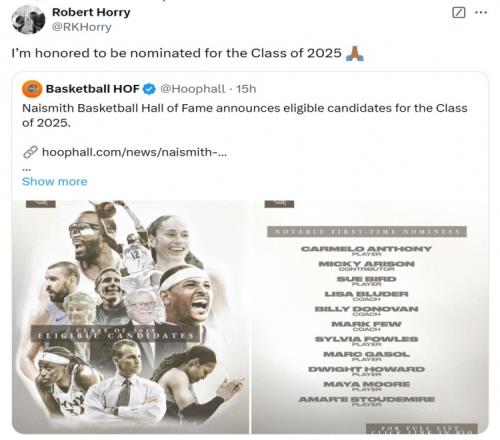Click the 'For full list' banner on image
The width and height of the screenshot is (500, 440).
422,429
